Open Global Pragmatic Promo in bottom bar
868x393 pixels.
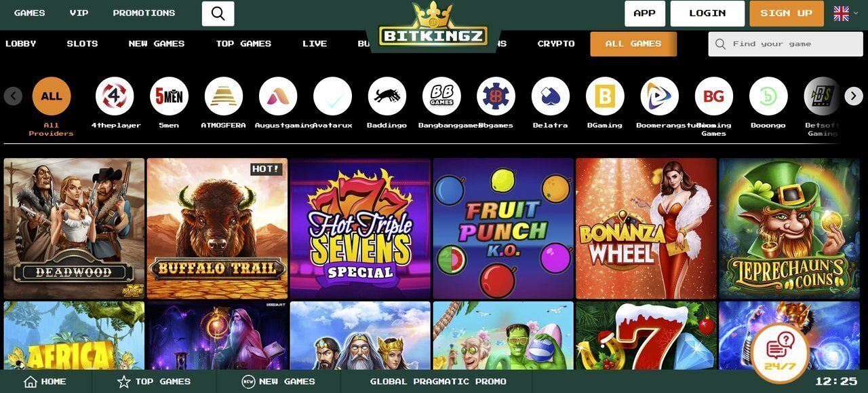pos(438,381)
